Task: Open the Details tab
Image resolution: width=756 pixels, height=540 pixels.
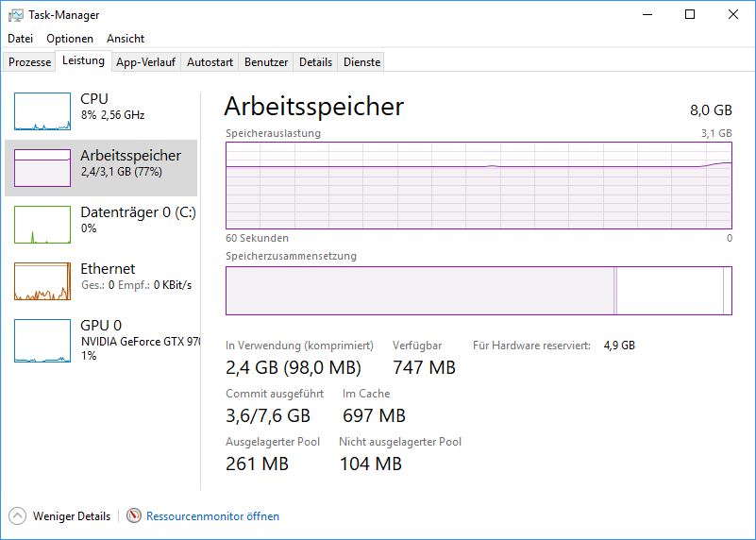Action: click(x=315, y=62)
